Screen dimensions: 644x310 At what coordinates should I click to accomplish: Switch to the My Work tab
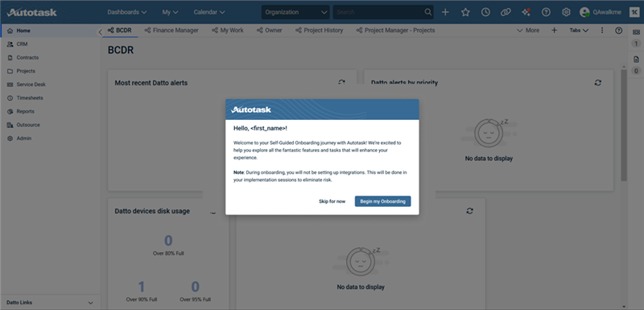click(x=228, y=31)
